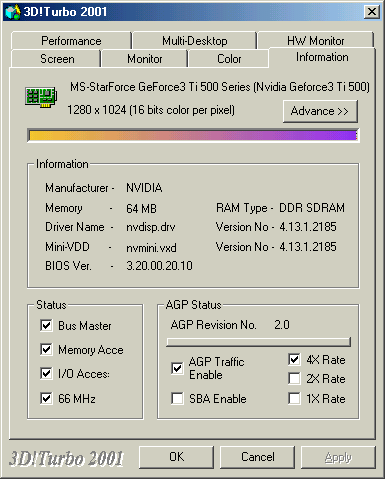Toggle the Bus Master checkbox
The width and height of the screenshot is (385, 479).
pos(46,325)
